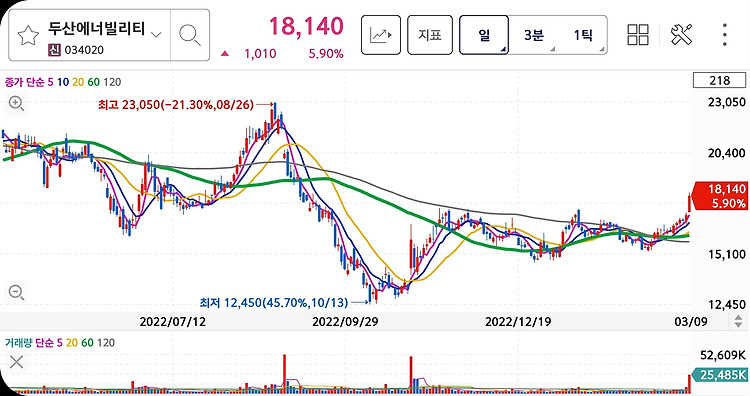Click the 최고 23,050 high annotation
Viewport: 750px width, 396px height.
[176, 104]
